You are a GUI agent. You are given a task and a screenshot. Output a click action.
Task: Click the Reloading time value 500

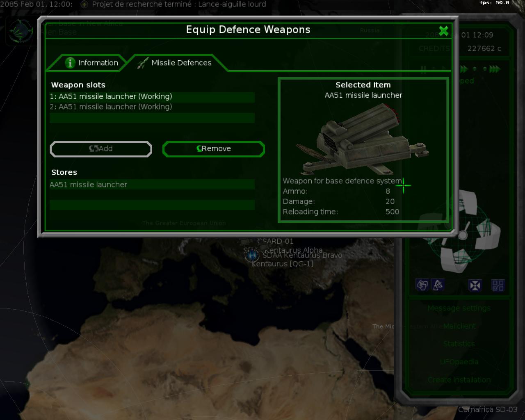coord(392,212)
